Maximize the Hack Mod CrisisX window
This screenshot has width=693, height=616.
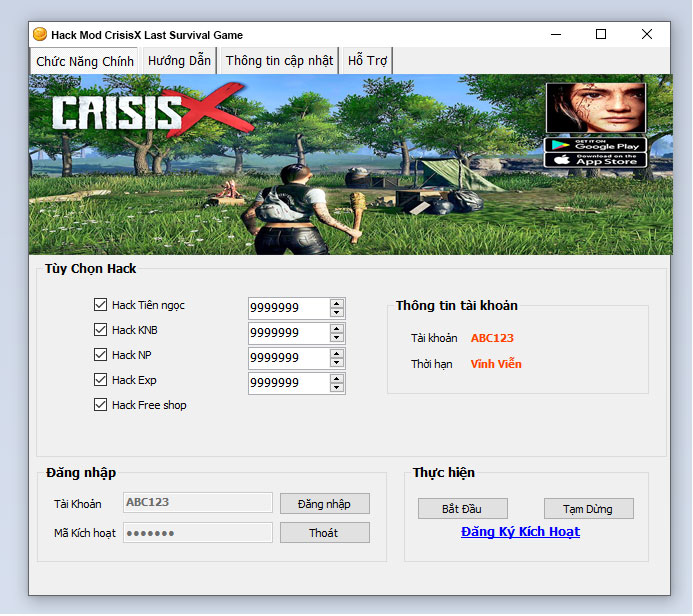tap(601, 34)
